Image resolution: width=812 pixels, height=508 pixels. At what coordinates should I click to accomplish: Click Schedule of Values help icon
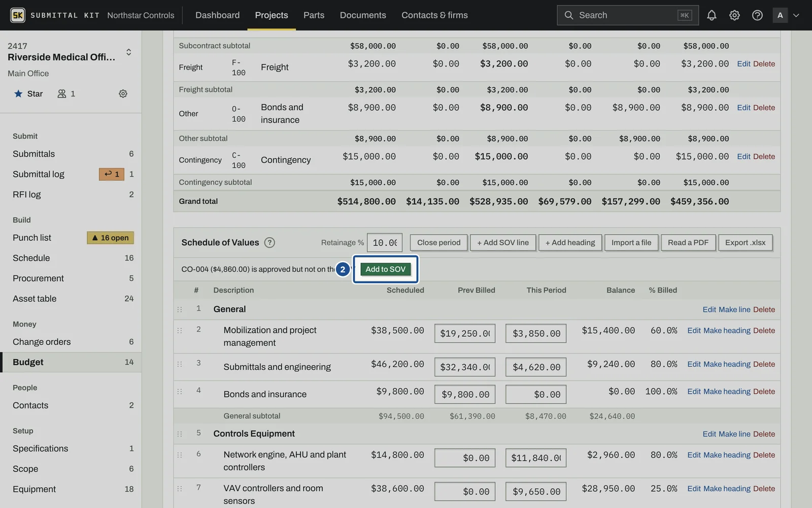[269, 242]
